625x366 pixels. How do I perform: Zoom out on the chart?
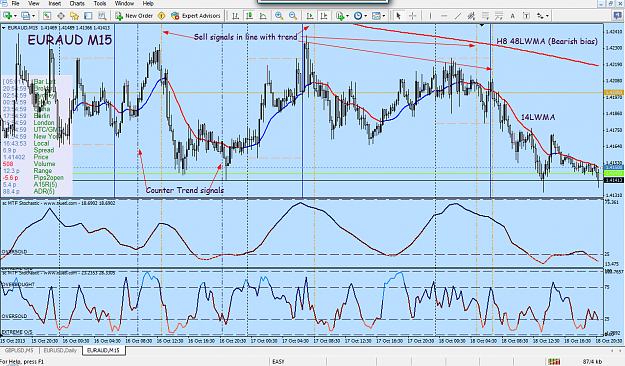click(293, 16)
